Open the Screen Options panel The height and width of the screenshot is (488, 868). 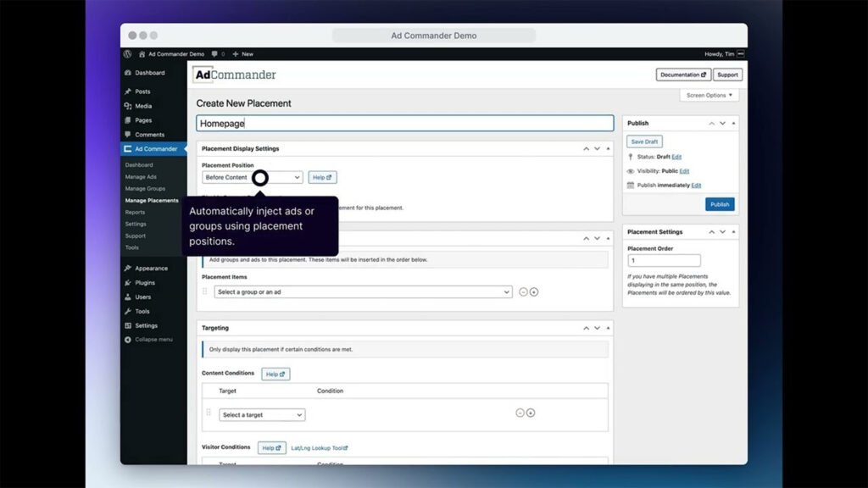pyautogui.click(x=709, y=96)
